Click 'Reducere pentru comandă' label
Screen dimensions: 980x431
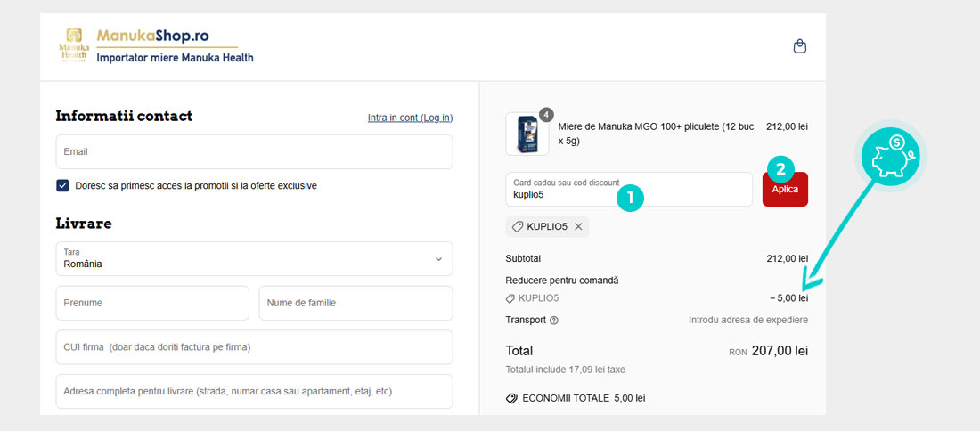point(562,281)
